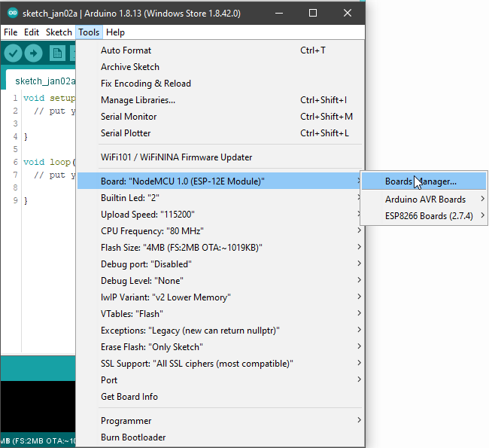
Task: Open the Serial Monitor
Action: click(220, 117)
